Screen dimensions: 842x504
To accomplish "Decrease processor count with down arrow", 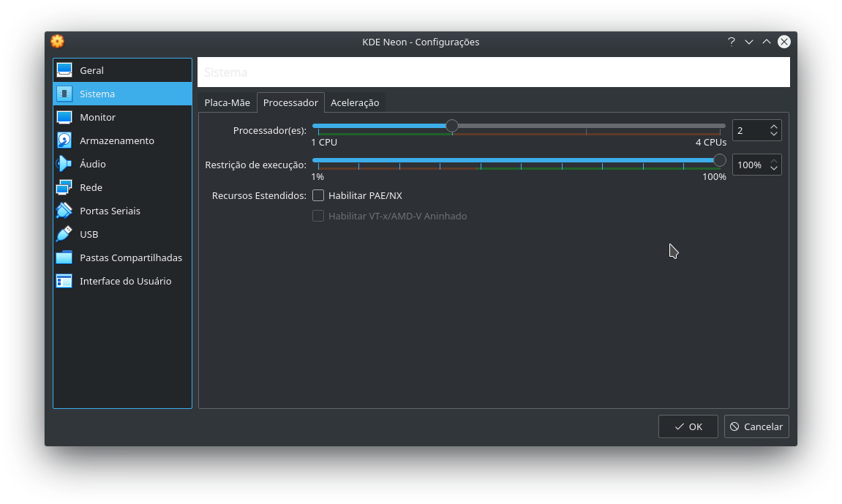I will point(774,134).
